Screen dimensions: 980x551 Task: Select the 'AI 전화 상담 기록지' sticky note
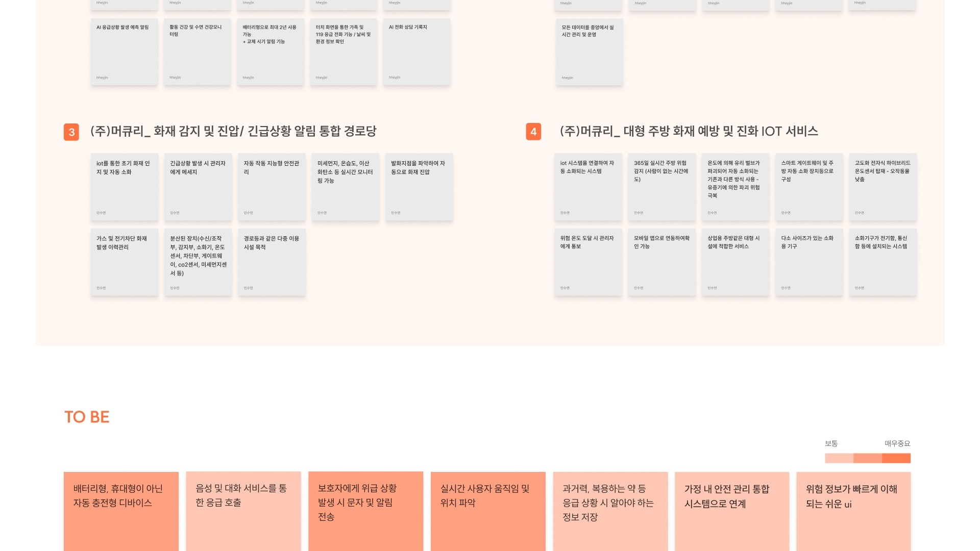pyautogui.click(x=416, y=52)
